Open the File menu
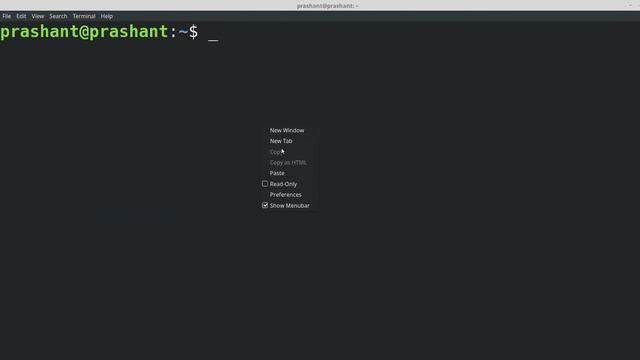This screenshot has width=640, height=360. pyautogui.click(x=7, y=16)
